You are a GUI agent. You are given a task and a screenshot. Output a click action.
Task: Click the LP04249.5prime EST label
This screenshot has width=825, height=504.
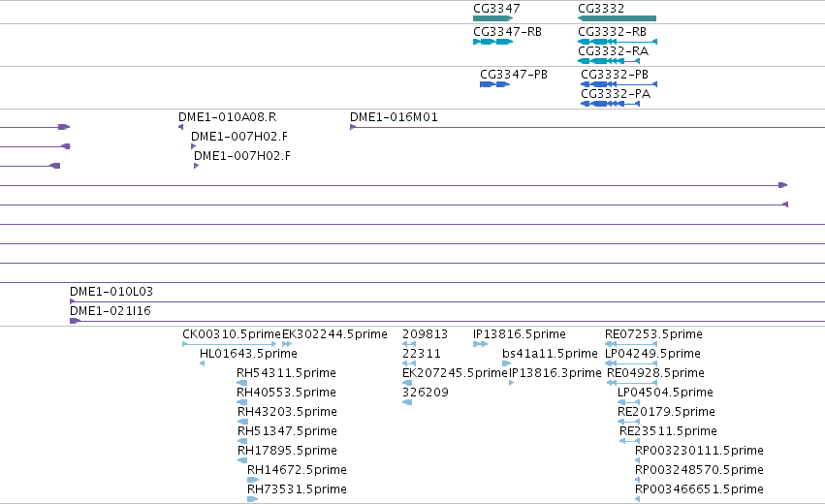(x=652, y=353)
